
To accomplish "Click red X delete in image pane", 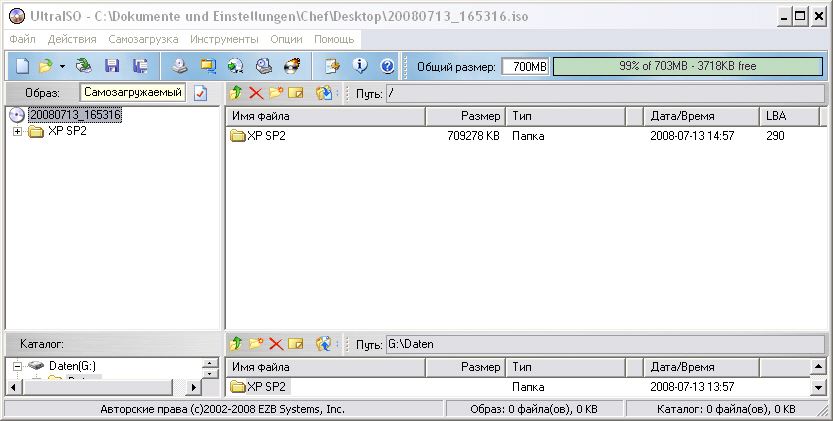I will tap(256, 94).
